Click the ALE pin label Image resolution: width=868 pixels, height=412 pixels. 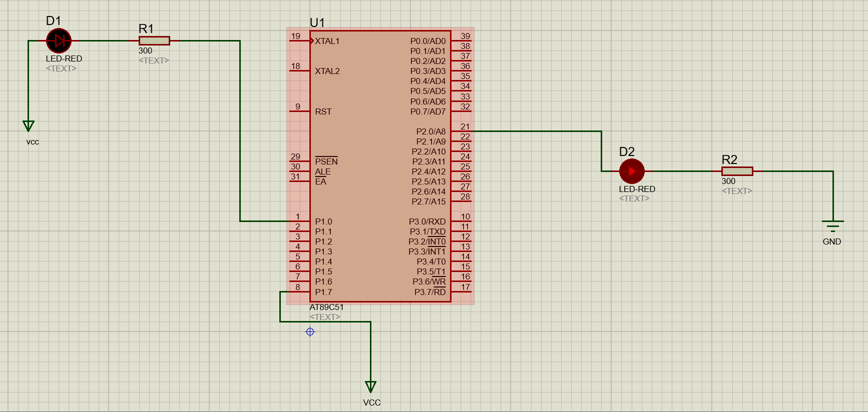pos(323,171)
